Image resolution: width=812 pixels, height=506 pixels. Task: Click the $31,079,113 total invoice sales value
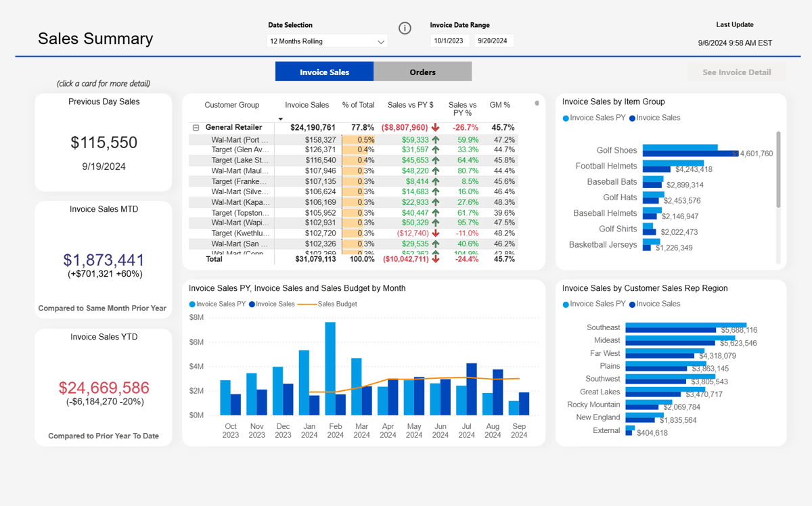click(x=315, y=259)
